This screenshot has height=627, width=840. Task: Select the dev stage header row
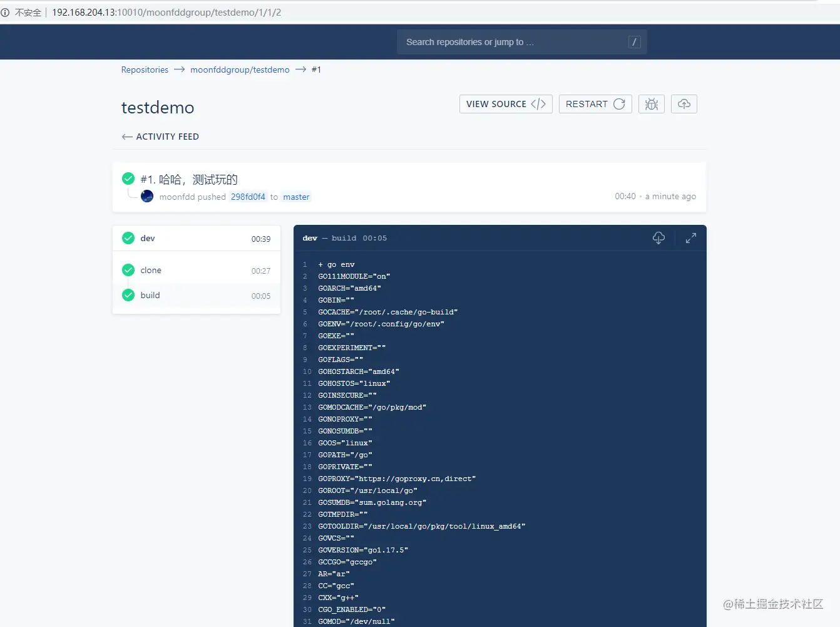coord(197,238)
